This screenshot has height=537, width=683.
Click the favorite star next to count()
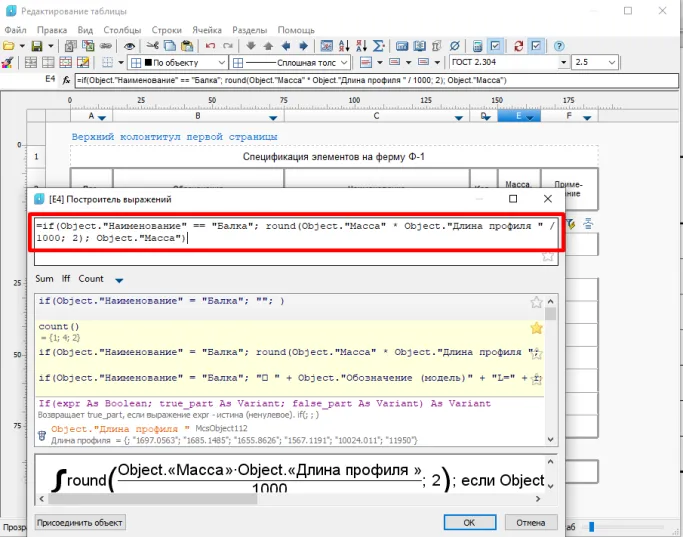click(x=537, y=328)
